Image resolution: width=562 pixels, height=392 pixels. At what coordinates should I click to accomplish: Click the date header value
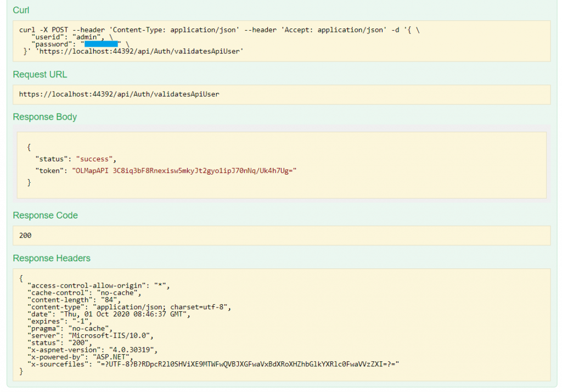[123, 314]
